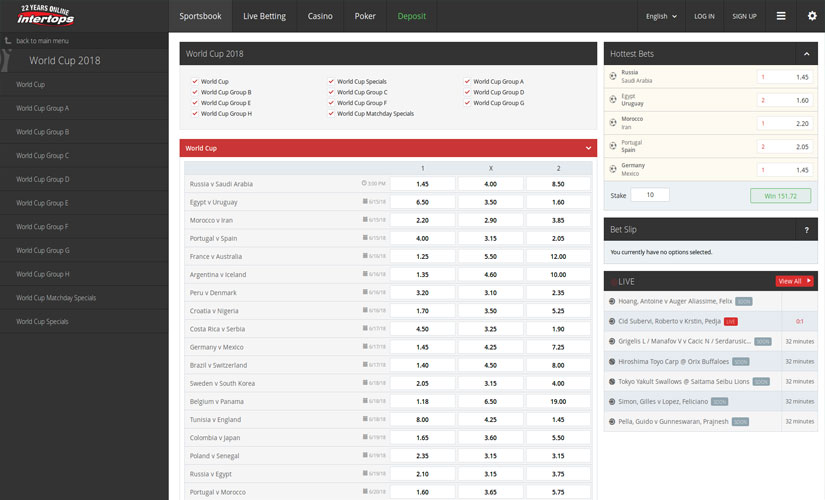Click calendar icon on Egypt v Uruguay row
This screenshot has width=825, height=500.
(x=365, y=201)
